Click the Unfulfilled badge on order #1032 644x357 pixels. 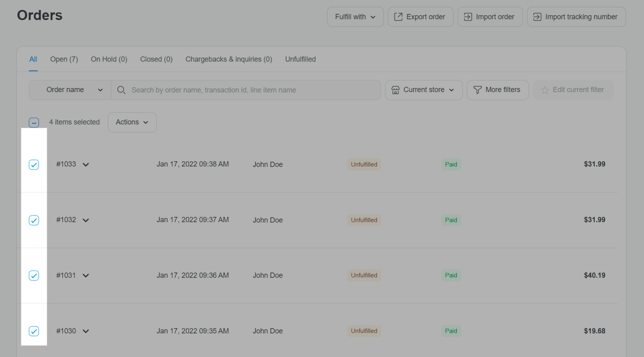364,220
